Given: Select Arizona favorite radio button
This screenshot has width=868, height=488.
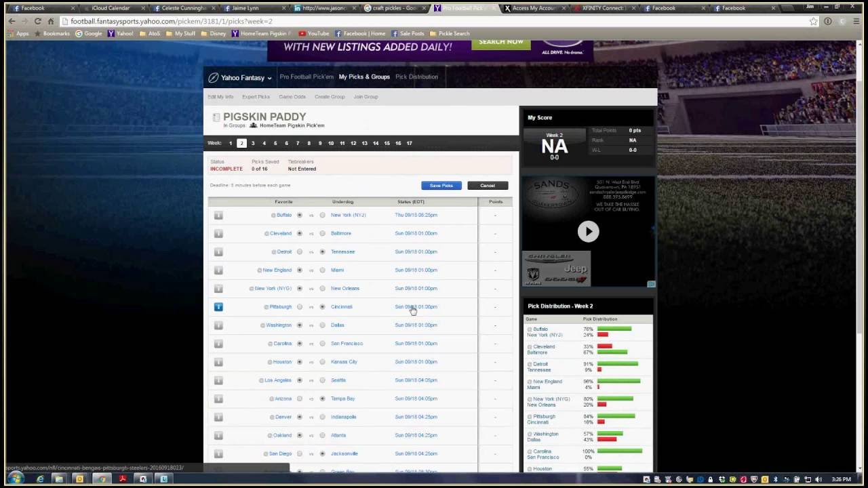Looking at the screenshot, I should 299,399.
